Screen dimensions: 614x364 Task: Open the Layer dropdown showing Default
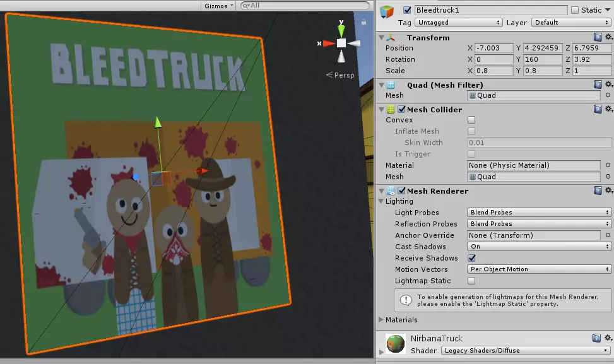[x=571, y=22]
